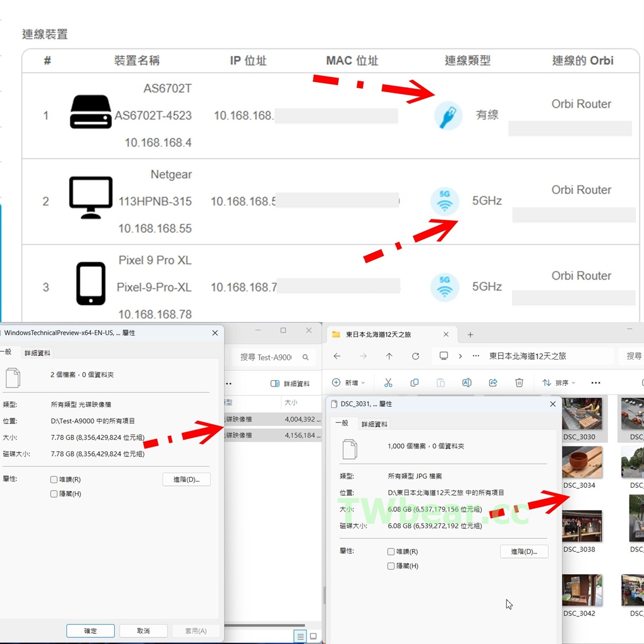Refresh the 東日本北海道12天之旅 folder view
Screen dimensions: 644x644
coord(415,356)
